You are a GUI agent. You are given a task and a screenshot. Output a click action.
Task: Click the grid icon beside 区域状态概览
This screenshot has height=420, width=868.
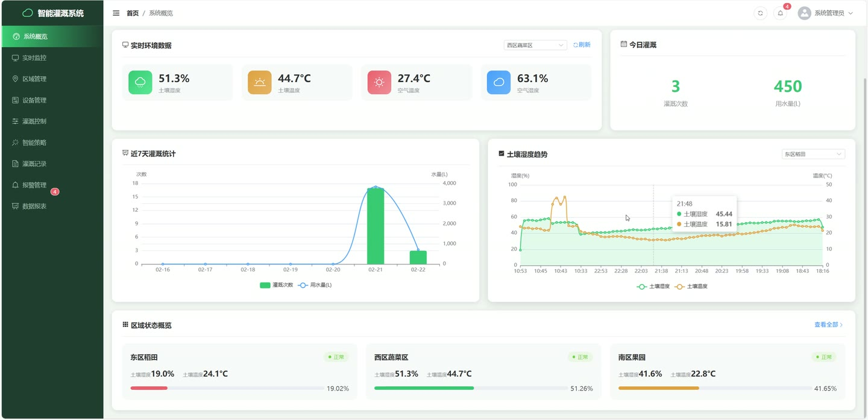[125, 325]
